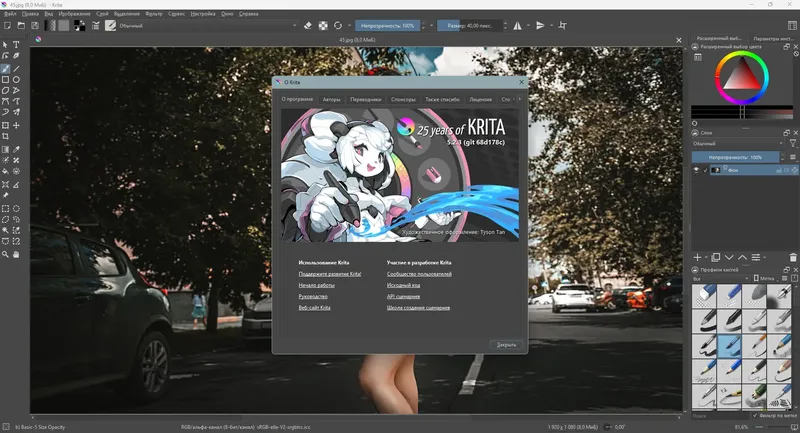This screenshot has width=800, height=433.
Task: Toggle the checkmark on the Фон layer
Action: tap(706, 170)
